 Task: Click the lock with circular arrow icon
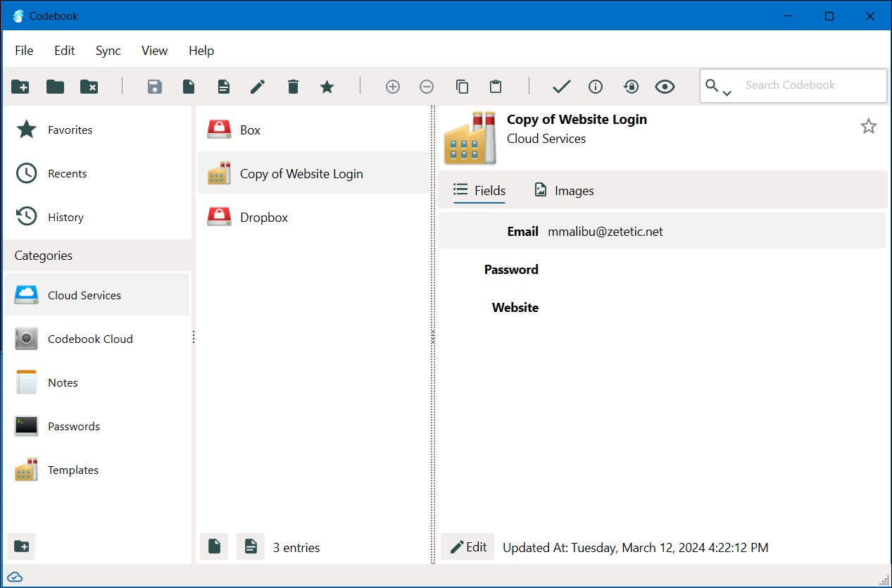[631, 87]
